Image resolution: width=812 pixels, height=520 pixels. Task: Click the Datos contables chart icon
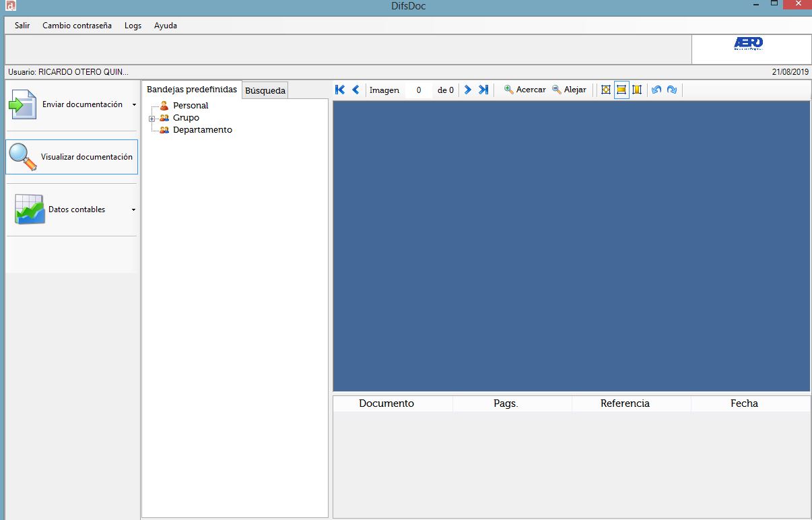[30, 209]
